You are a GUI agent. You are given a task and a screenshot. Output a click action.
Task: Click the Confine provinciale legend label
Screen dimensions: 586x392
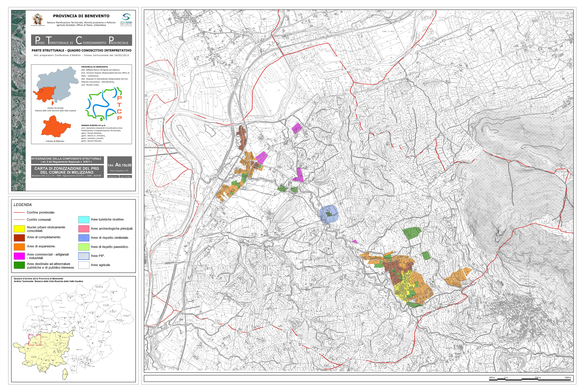pos(41,213)
